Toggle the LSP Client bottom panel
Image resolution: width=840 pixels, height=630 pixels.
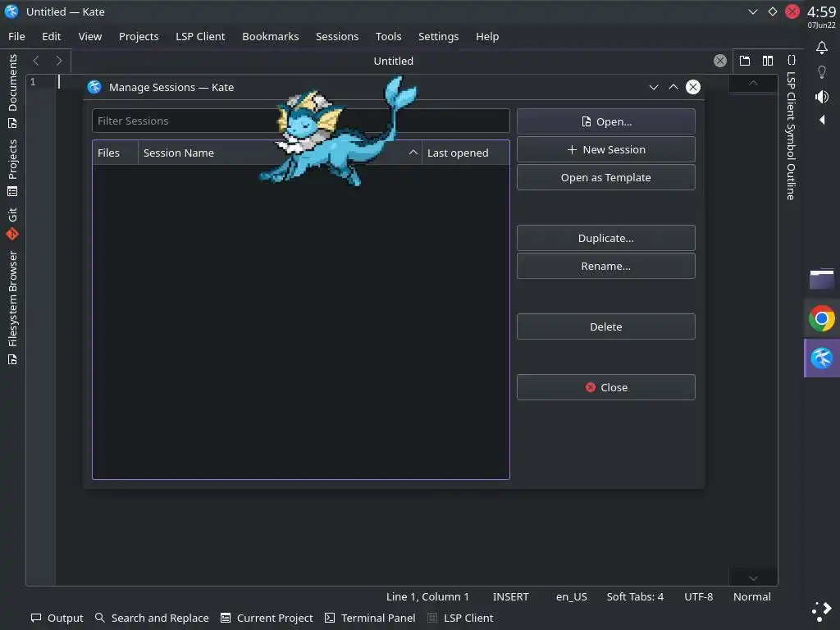[x=461, y=618]
